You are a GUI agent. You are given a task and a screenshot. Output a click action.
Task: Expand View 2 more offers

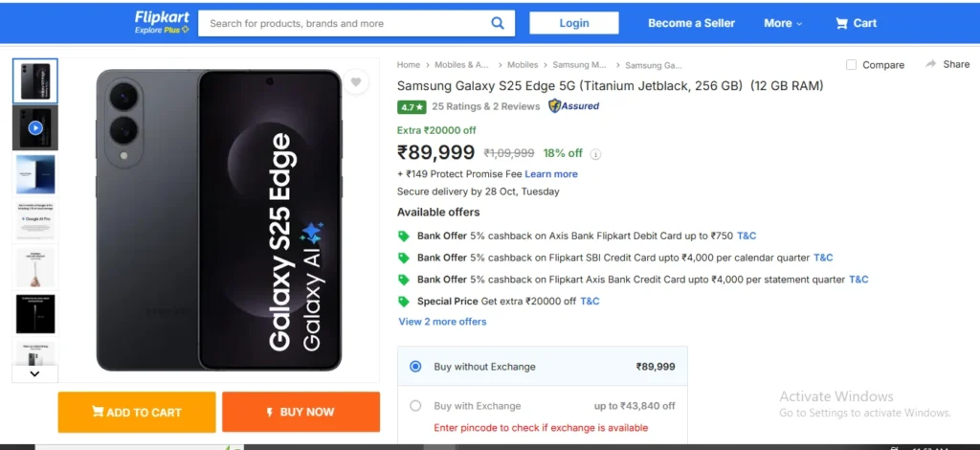pos(442,322)
